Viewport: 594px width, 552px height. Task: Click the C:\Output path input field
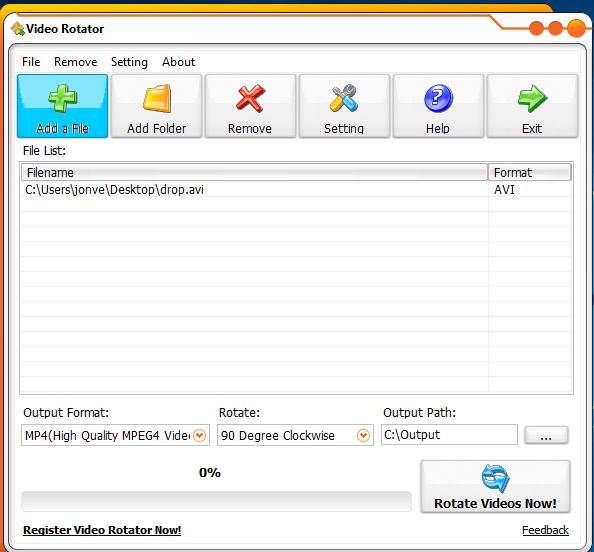click(x=449, y=435)
